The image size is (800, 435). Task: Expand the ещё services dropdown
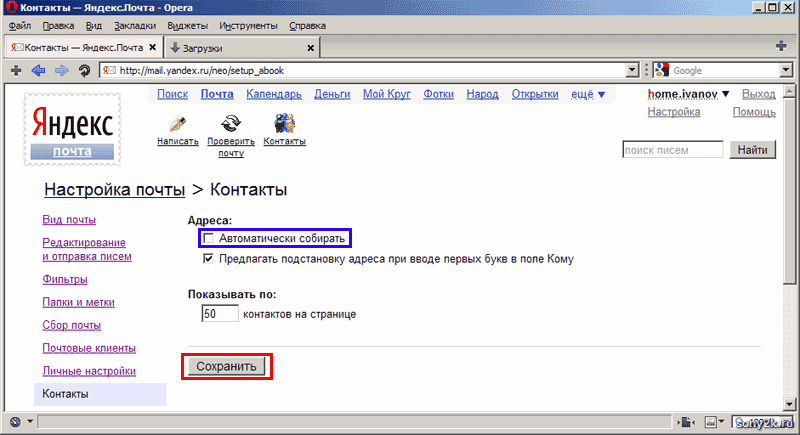pyautogui.click(x=588, y=94)
